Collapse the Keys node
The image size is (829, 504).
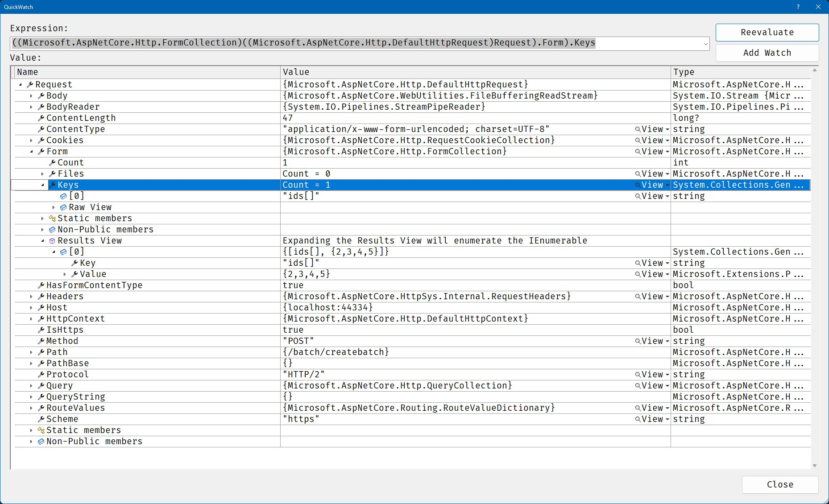coord(43,185)
